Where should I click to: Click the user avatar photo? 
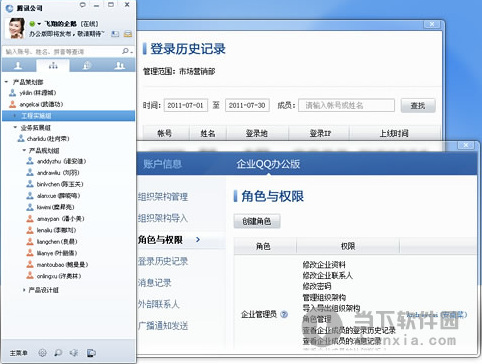click(15, 28)
